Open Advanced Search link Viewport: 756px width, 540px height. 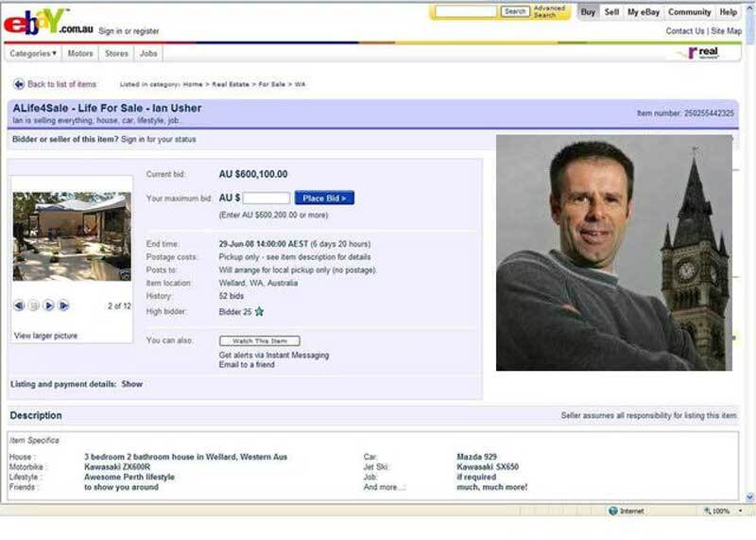[549, 11]
